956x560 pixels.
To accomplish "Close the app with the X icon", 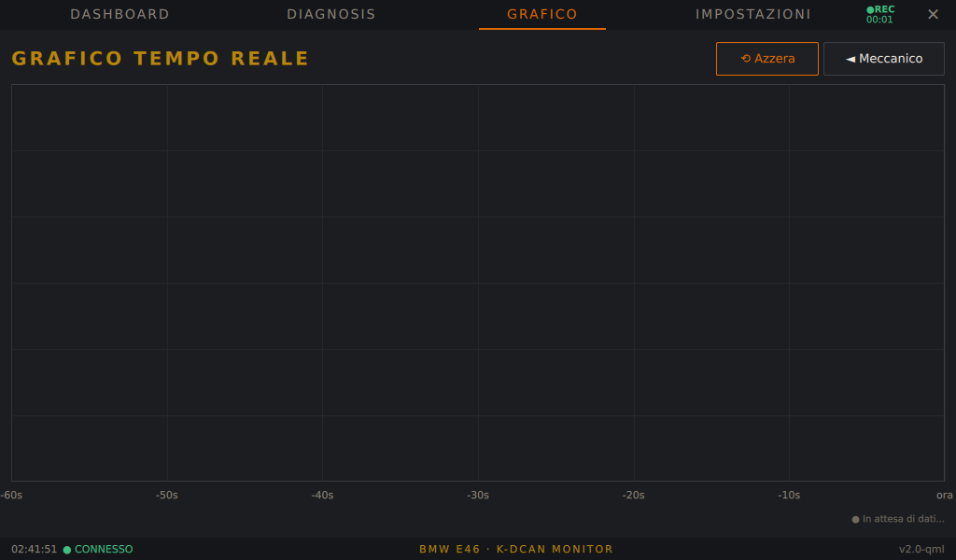I will click(933, 14).
